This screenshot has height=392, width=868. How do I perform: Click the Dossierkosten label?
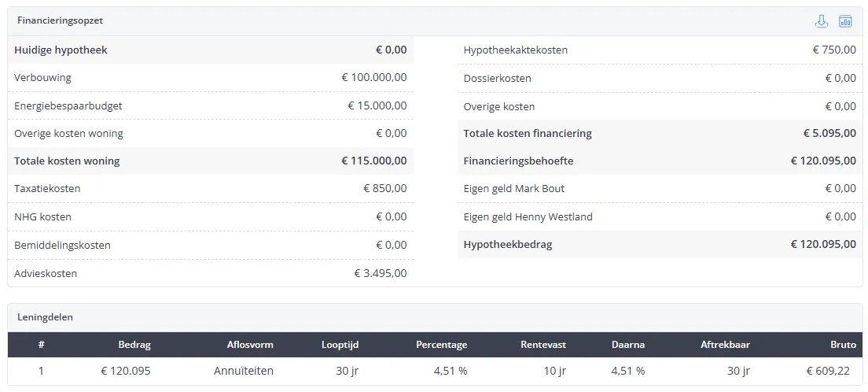(498, 78)
